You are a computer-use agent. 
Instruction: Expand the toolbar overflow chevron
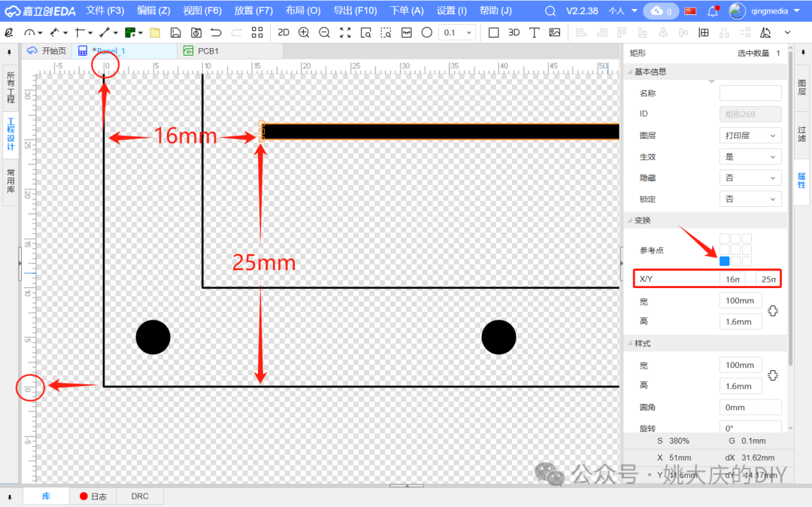click(788, 32)
